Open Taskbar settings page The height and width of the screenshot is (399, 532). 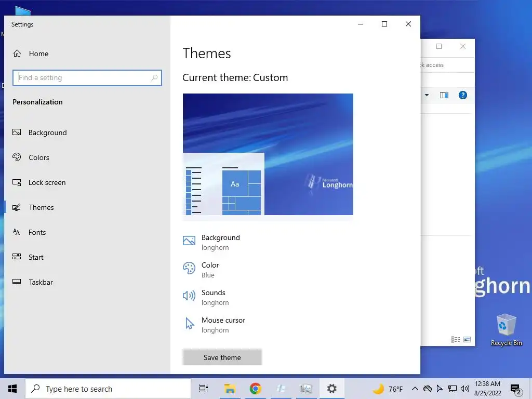33,282
